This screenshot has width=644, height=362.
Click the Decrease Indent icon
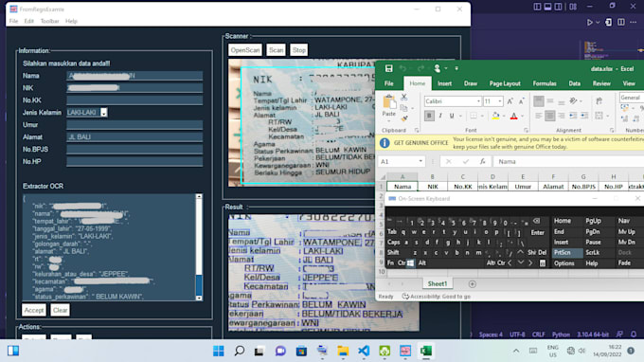click(573, 117)
